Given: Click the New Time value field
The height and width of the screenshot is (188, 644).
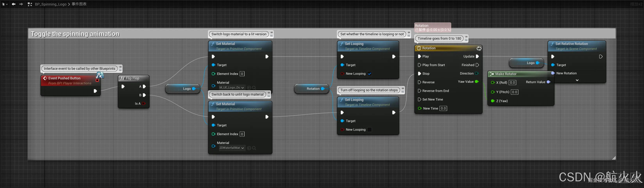Looking at the screenshot, I should pos(443,109).
